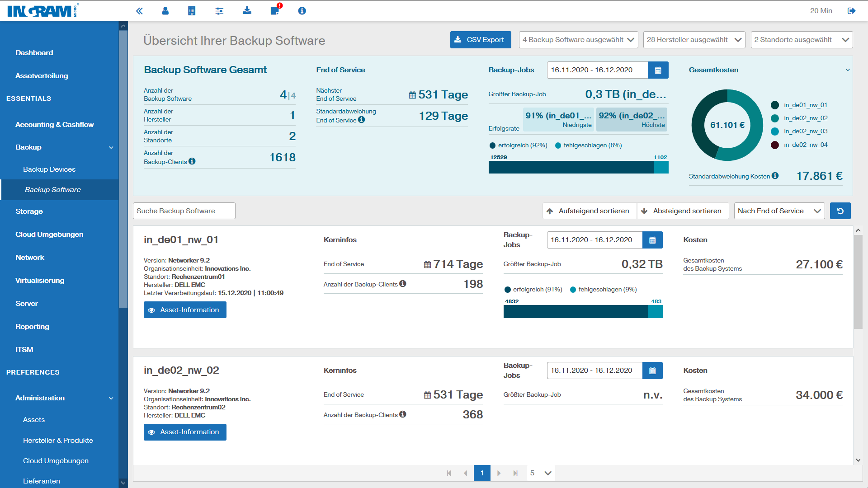The width and height of the screenshot is (868, 488).
Task: Click the Ingram Micro logo
Action: pos(43,10)
